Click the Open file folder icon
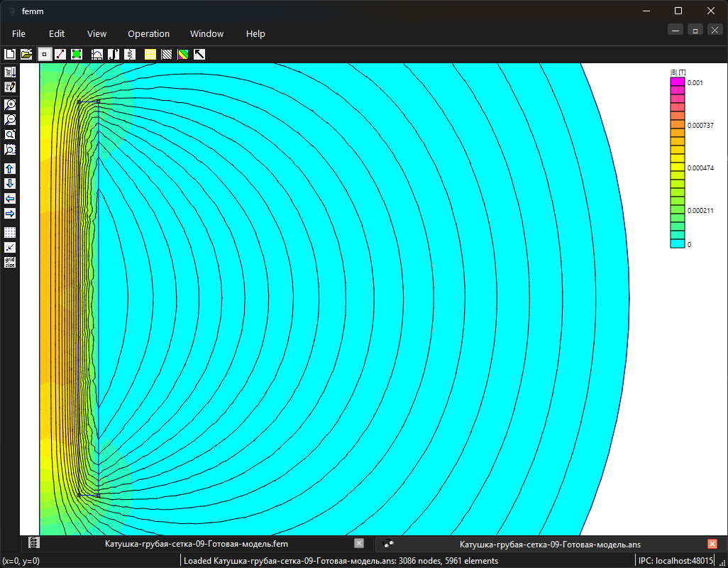Viewport: 728px width, 568px height. coord(26,55)
